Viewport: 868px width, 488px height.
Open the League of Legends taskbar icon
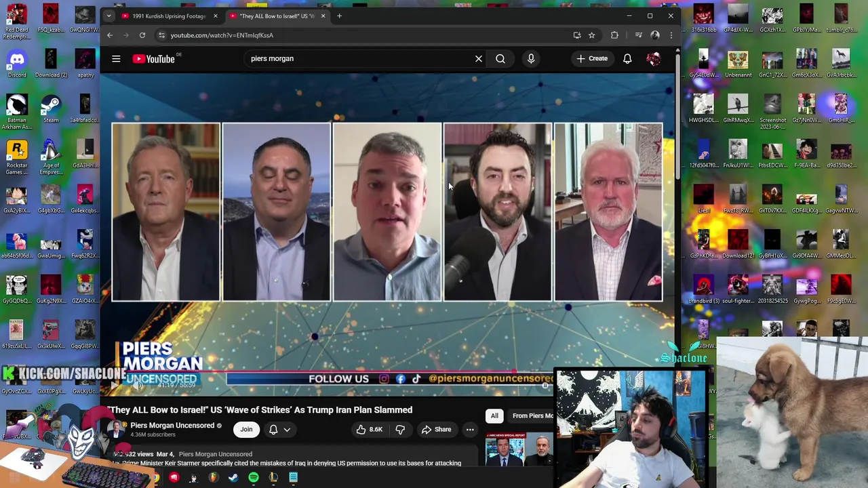(273, 477)
